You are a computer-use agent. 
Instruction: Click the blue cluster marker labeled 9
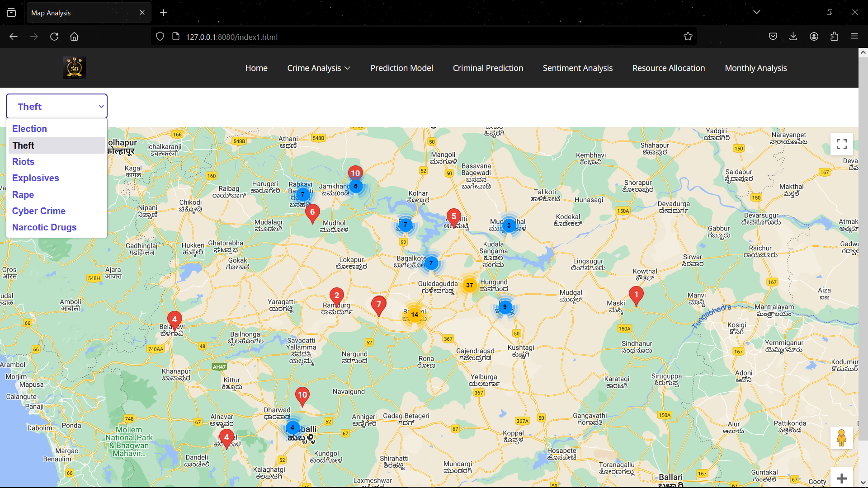(505, 307)
